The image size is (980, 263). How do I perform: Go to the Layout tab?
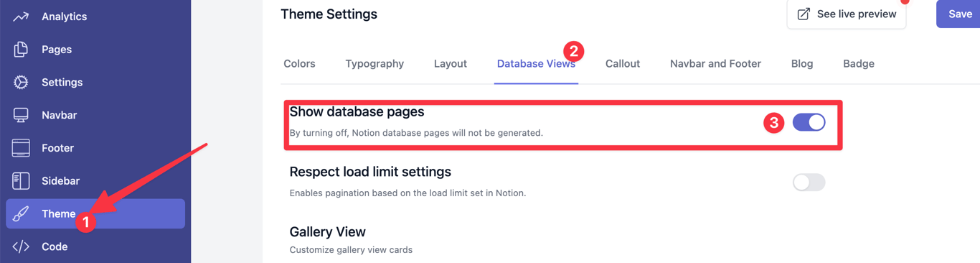(x=451, y=64)
